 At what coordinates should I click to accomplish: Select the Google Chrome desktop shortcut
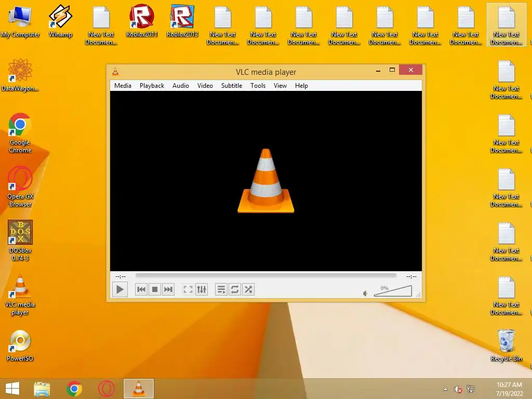coord(20,133)
